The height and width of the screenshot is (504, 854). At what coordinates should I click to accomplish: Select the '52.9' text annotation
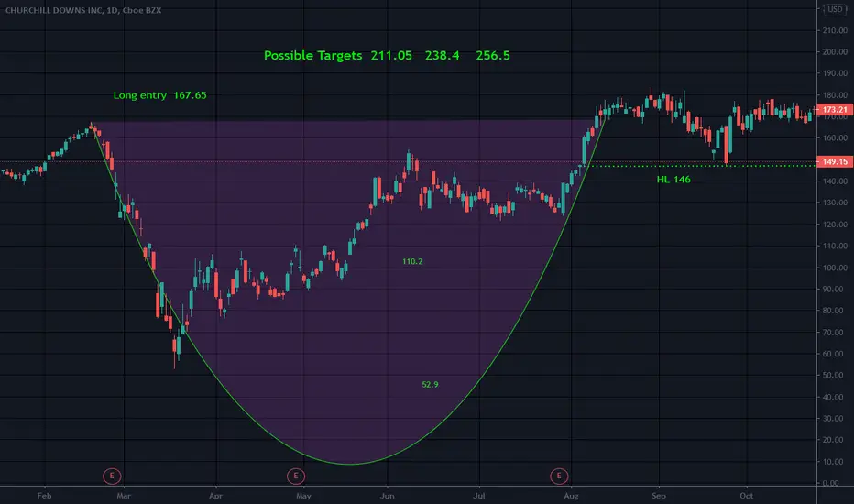430,385
